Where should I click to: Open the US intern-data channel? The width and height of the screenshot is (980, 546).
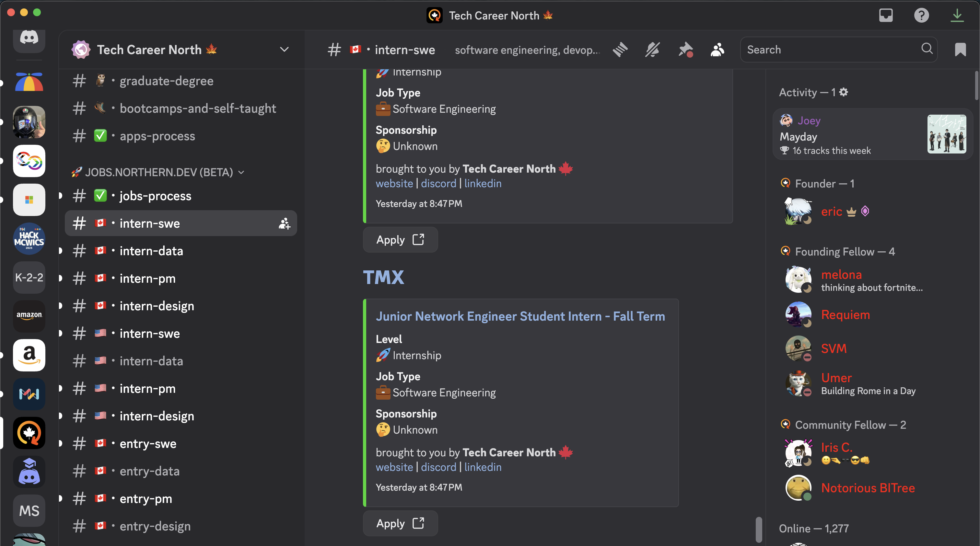pos(181,361)
